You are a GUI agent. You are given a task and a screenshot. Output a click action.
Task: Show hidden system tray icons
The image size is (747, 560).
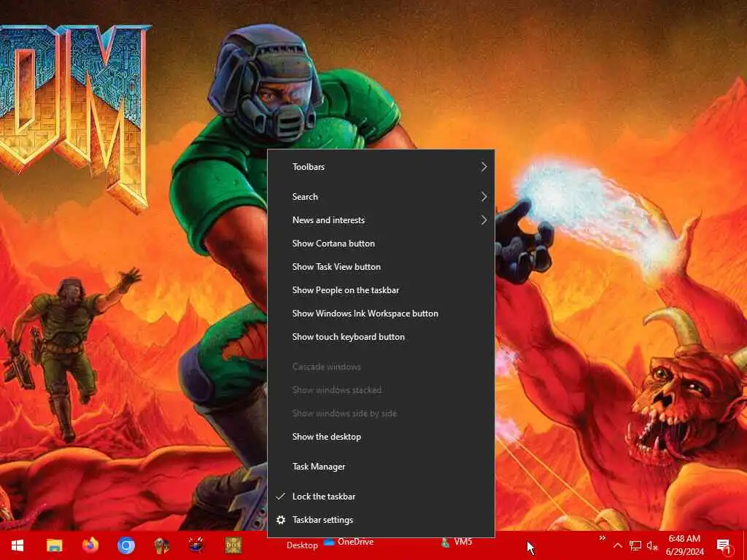[617, 545]
